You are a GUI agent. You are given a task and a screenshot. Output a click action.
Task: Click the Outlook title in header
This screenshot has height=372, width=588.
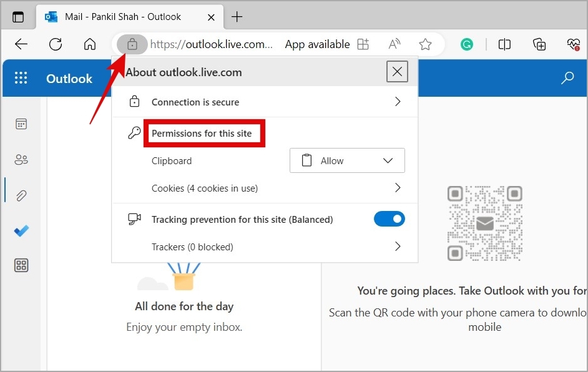pyautogui.click(x=69, y=79)
